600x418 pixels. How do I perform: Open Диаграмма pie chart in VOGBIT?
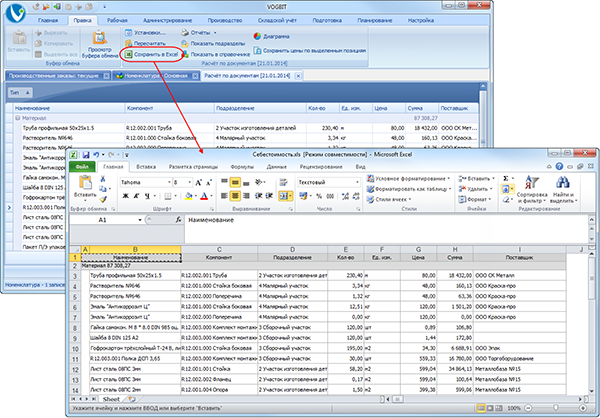coord(271,36)
